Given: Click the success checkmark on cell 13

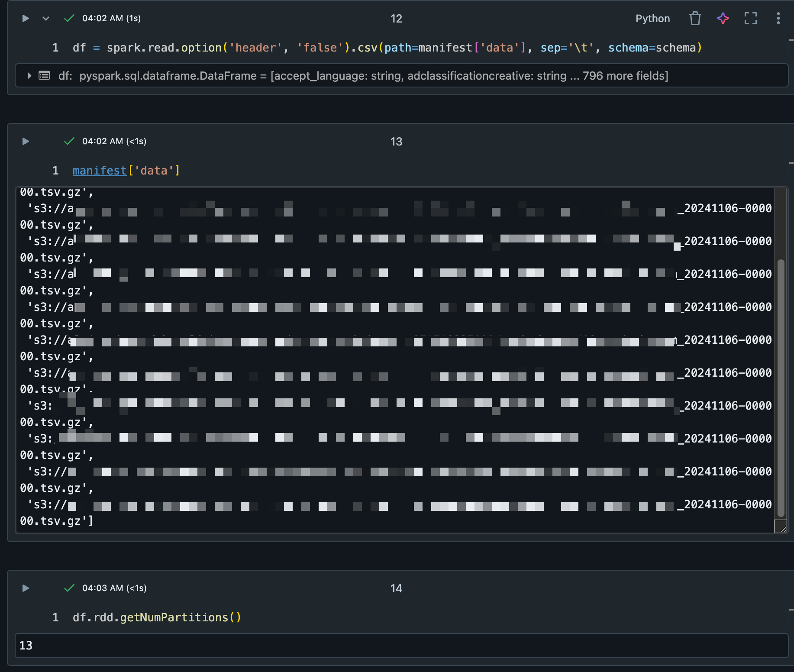Looking at the screenshot, I should pyautogui.click(x=69, y=141).
